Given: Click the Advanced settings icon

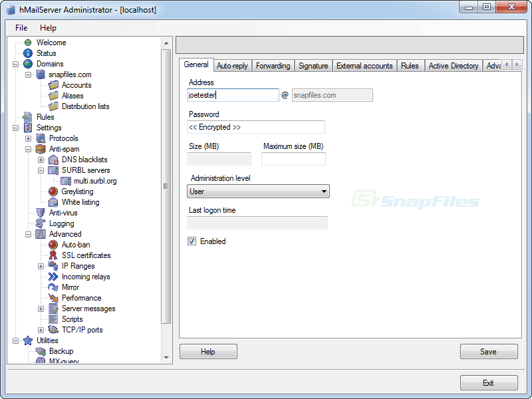Looking at the screenshot, I should click(x=41, y=234).
